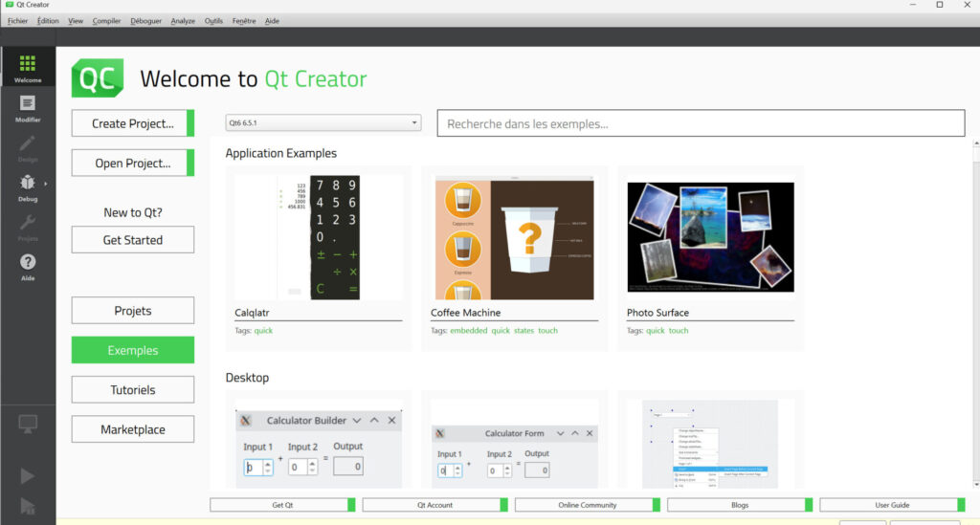Click the User Guide link button
The image size is (980, 525).
[893, 504]
